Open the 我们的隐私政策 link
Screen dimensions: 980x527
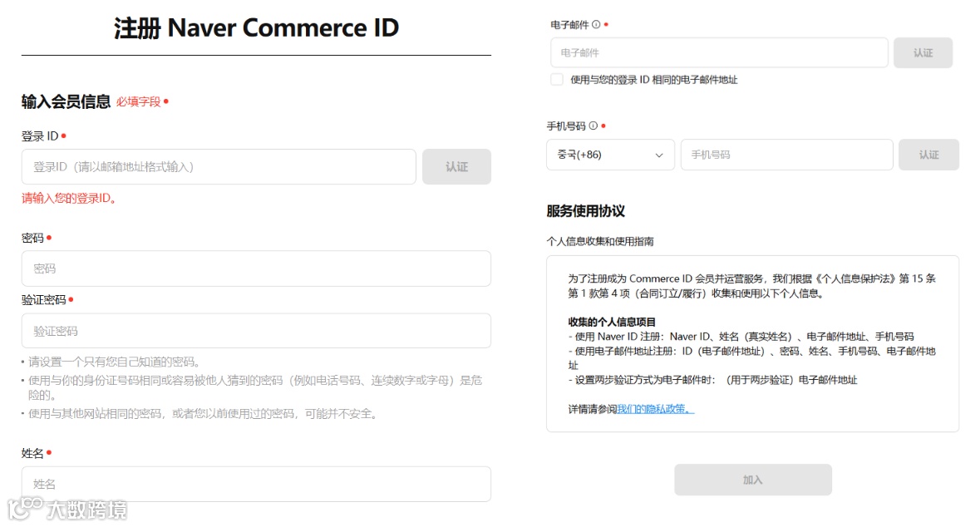(x=655, y=409)
